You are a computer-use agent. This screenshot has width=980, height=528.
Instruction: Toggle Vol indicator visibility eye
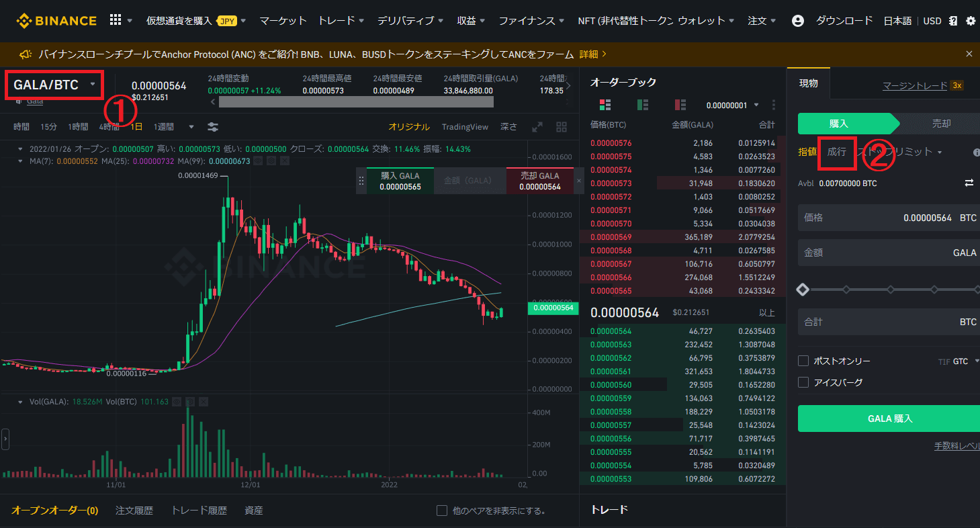(177, 402)
